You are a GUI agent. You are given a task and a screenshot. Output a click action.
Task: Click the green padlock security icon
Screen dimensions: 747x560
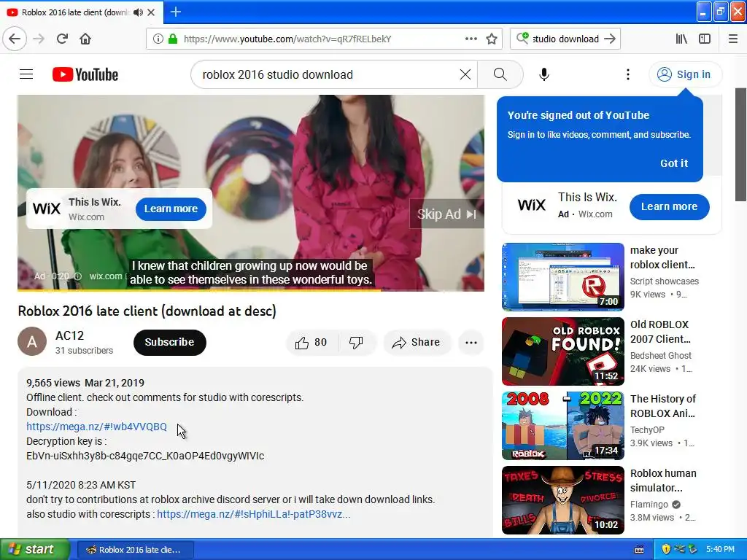[173, 39]
